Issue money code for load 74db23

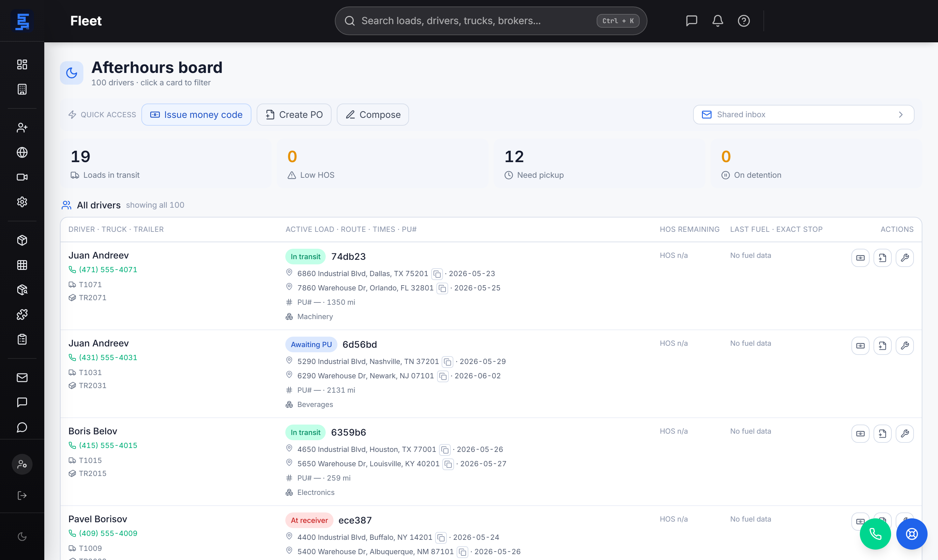click(x=860, y=258)
